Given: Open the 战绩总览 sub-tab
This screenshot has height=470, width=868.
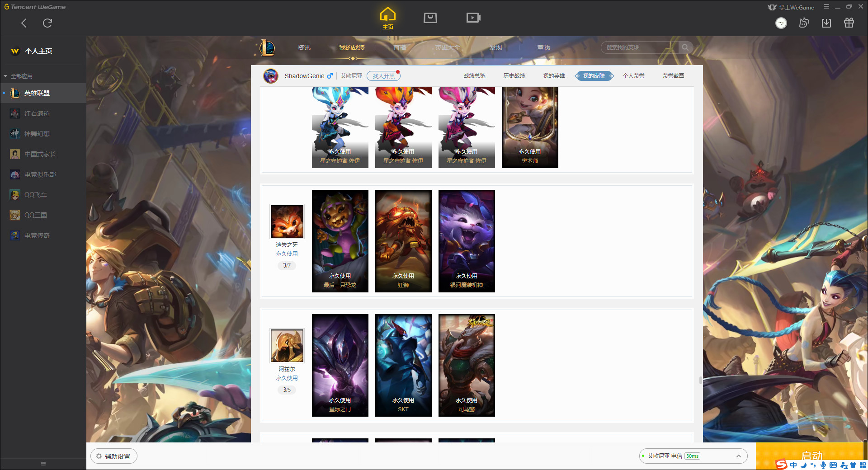Looking at the screenshot, I should tap(474, 76).
